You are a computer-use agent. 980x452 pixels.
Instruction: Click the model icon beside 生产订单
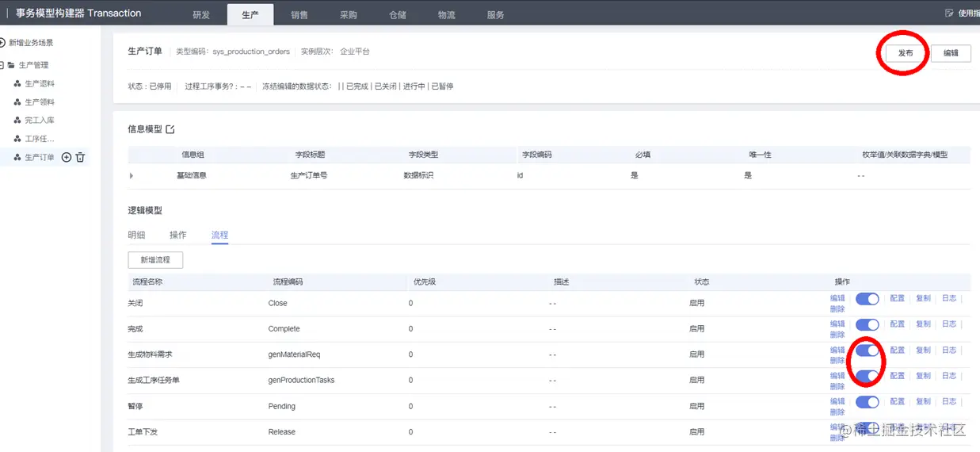tap(17, 157)
